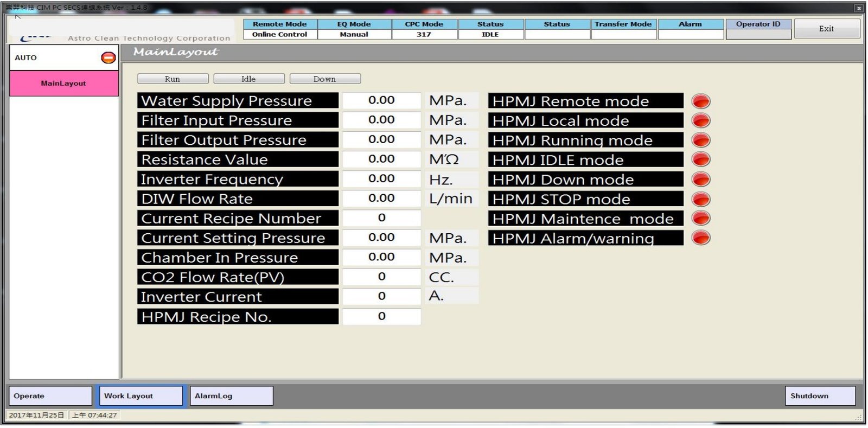
Task: Click the Remote Mode 'Online Control' value
Action: point(280,34)
